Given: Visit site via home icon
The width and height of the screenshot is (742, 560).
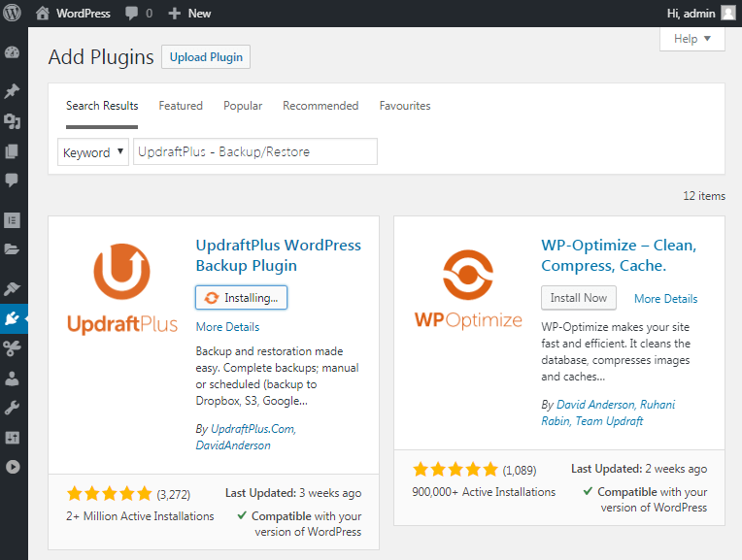Looking at the screenshot, I should point(43,13).
